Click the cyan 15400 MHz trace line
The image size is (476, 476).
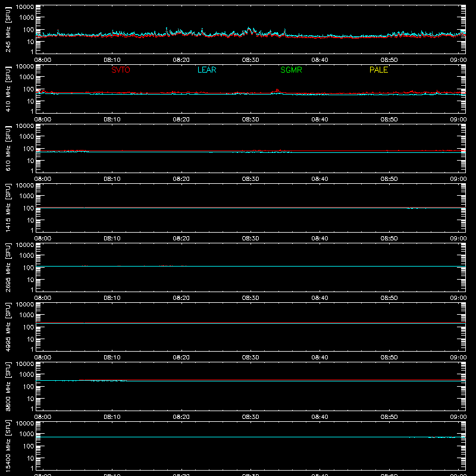pos(250,437)
